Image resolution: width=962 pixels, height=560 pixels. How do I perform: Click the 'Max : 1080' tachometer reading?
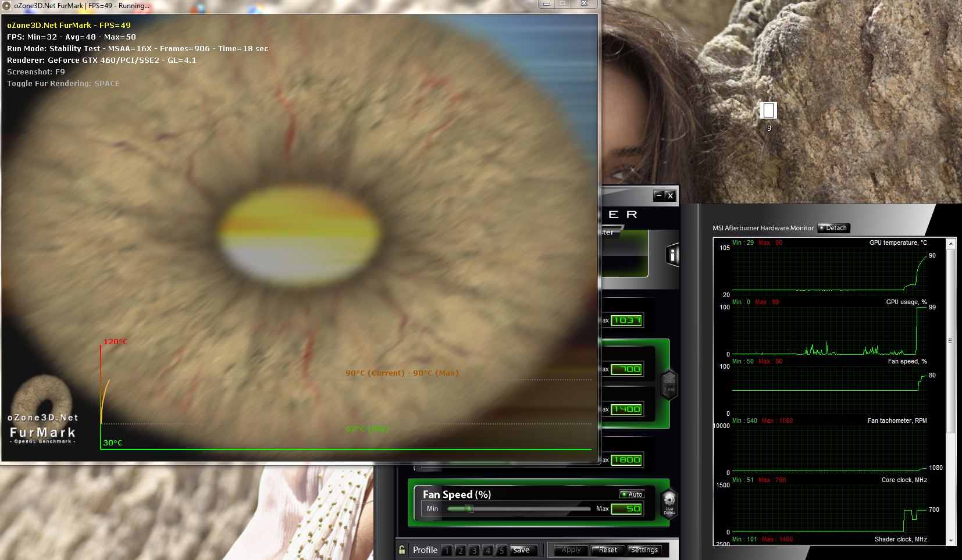pyautogui.click(x=777, y=420)
